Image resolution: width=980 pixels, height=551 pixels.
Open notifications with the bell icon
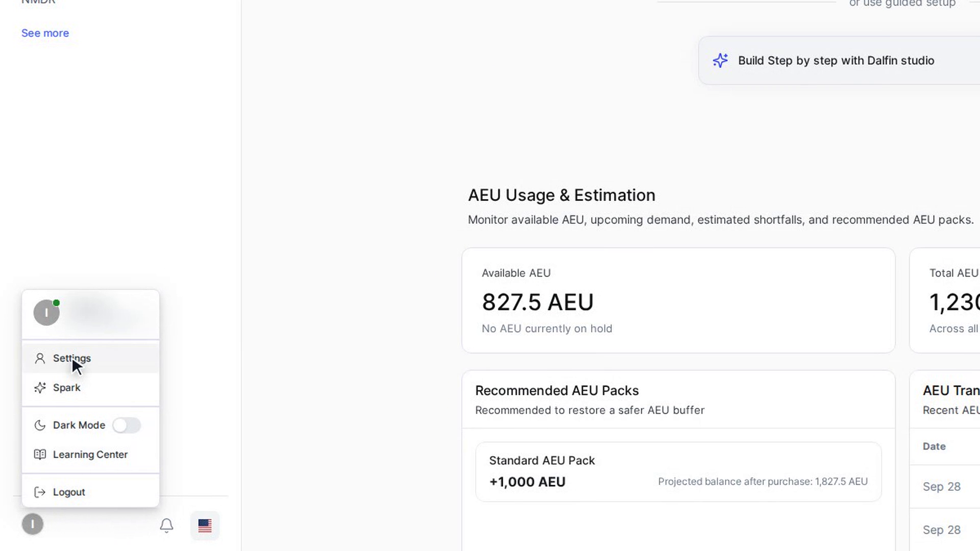pyautogui.click(x=166, y=525)
